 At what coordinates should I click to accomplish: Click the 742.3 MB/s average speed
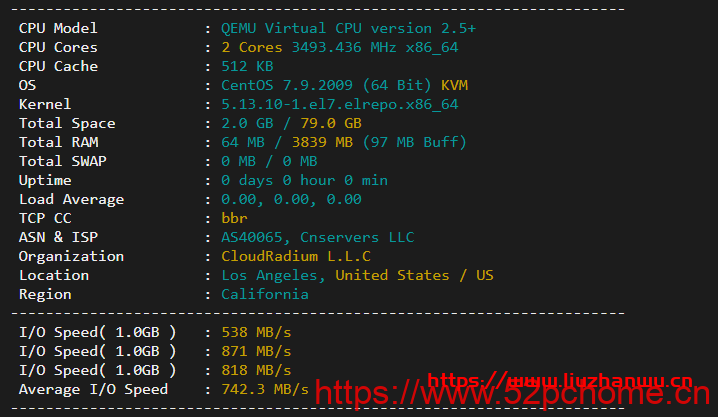(x=265, y=390)
